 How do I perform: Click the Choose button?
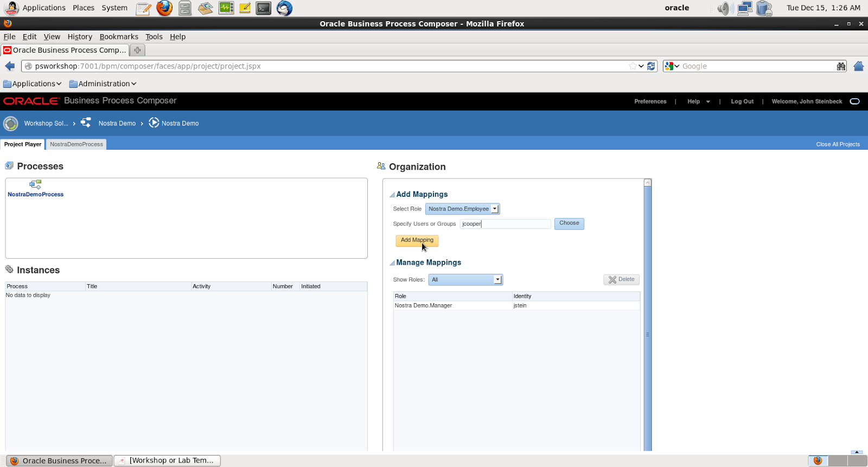(x=569, y=223)
